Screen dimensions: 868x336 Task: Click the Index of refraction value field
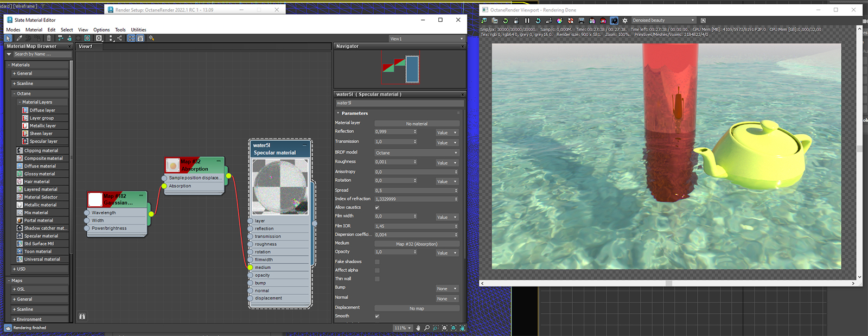pos(417,199)
